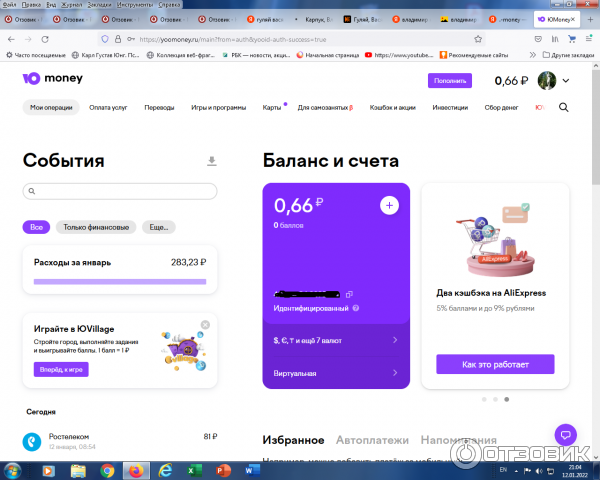Screen dimensions: 600x480
Task: Open Переводы menu item
Action: 159,108
